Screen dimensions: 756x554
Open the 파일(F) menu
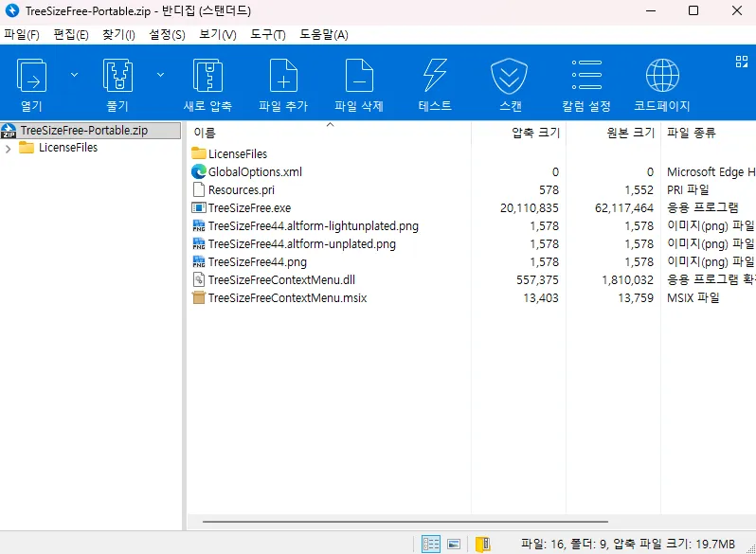(22, 35)
